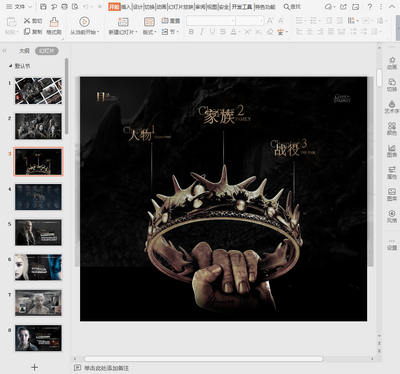Screen dimensions: 400x374
Task: Expand the quick access toolbar overflow chevrons
Action: [x=100, y=7]
